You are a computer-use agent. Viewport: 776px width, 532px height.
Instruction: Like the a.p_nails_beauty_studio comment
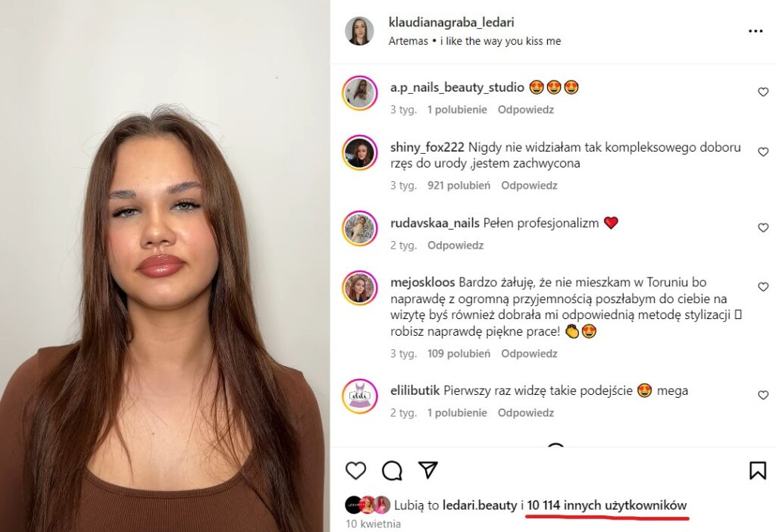[763, 92]
